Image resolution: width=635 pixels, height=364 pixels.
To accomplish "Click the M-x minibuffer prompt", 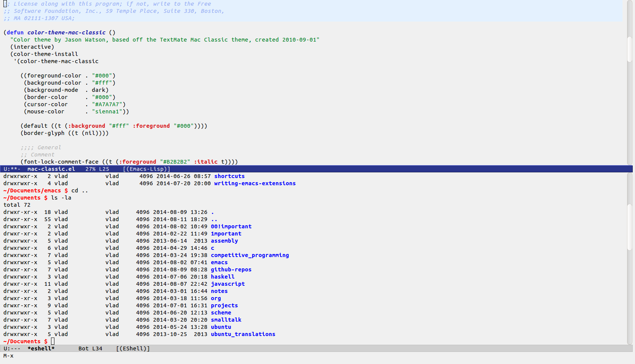I will pos(8,356).
